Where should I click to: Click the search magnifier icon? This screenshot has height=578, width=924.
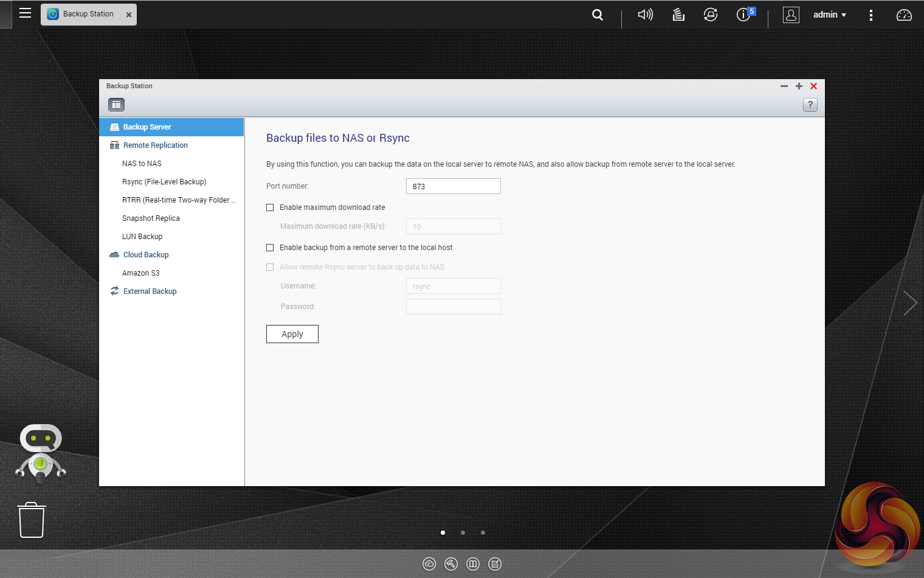point(598,15)
